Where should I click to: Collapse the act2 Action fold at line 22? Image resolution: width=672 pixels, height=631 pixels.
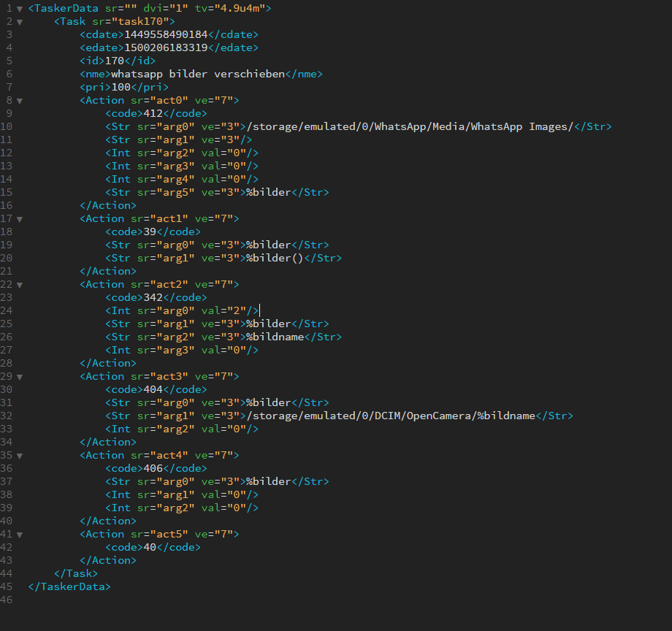[20, 285]
